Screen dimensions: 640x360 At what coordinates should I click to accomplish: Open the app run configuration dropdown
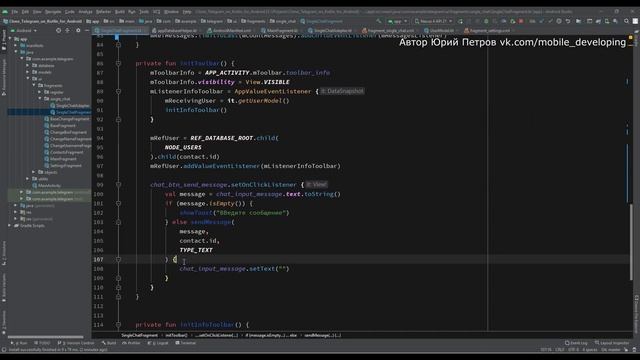coord(398,21)
